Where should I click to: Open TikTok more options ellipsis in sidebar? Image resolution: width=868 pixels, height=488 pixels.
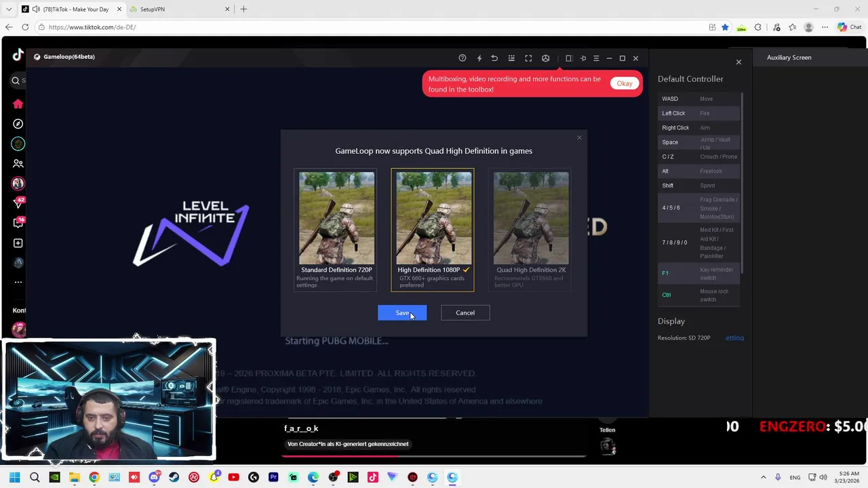point(18,282)
